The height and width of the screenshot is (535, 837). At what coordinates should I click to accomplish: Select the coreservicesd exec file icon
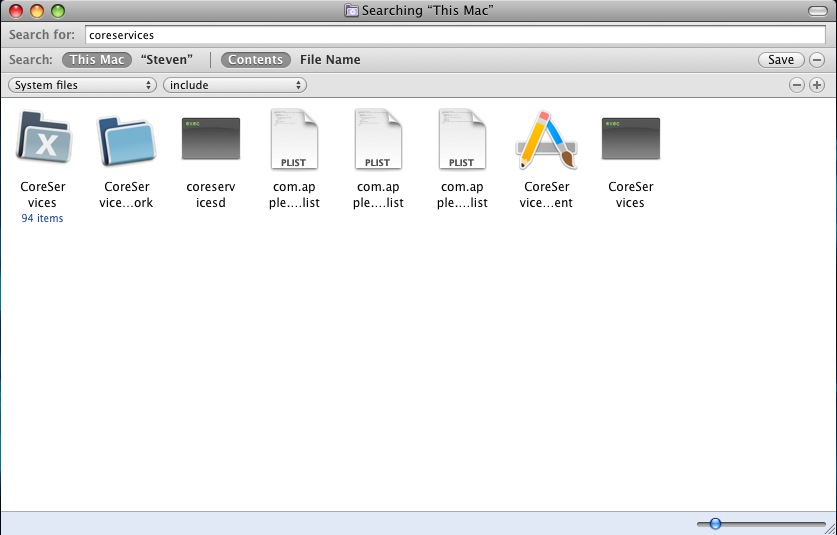pos(211,138)
